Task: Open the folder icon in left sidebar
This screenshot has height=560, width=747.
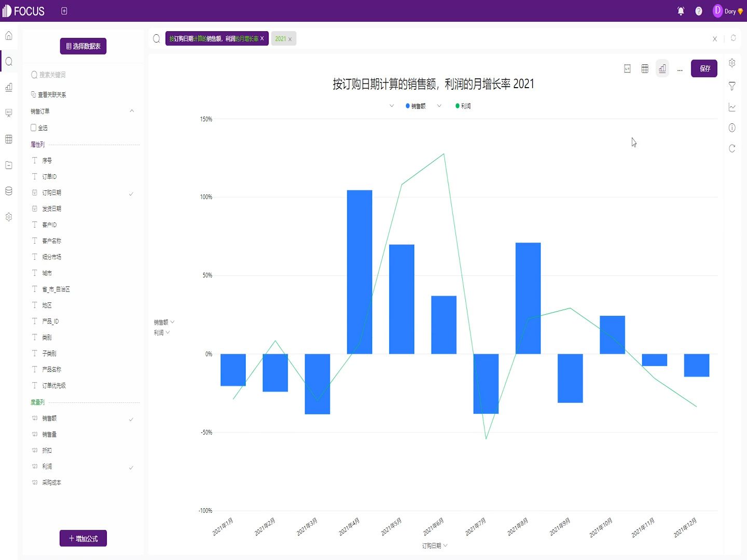Action: (x=9, y=165)
